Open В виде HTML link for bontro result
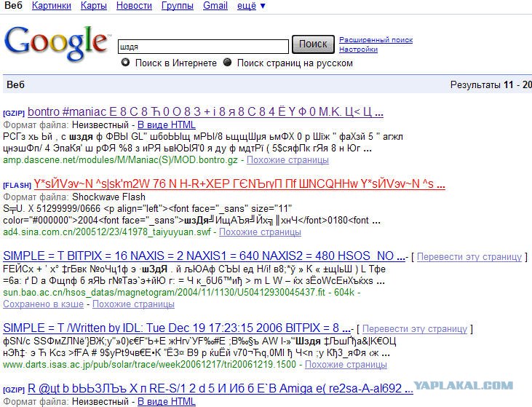 (x=166, y=125)
